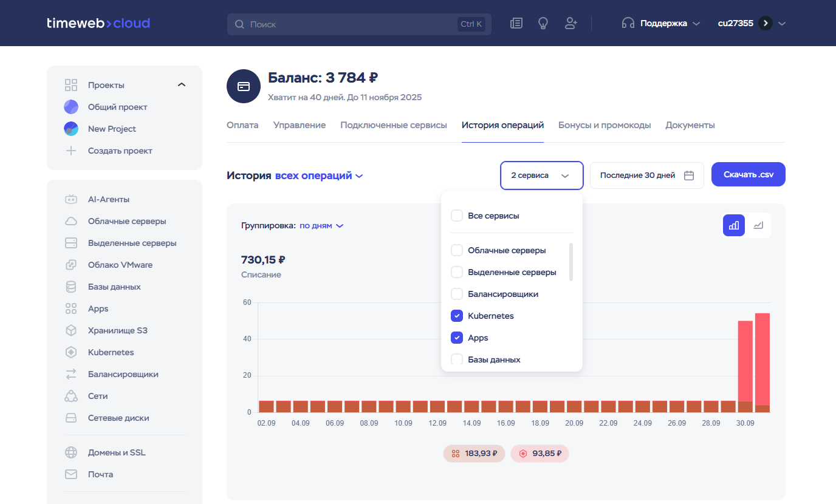Click the 93,85 ₽ Kubernetes legend chip
836x504 pixels.
click(540, 454)
